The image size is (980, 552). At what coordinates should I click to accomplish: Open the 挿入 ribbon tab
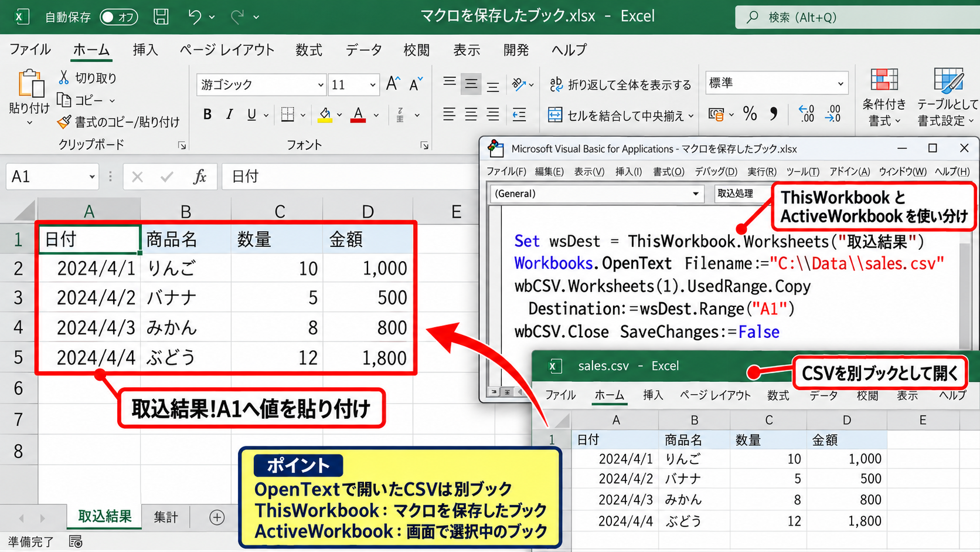(x=145, y=50)
